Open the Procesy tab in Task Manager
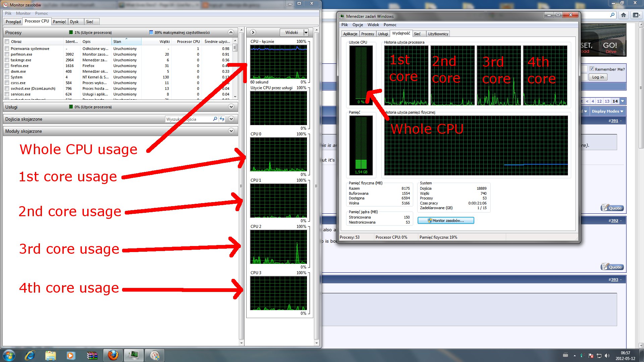This screenshot has width=644, height=362. [x=367, y=34]
